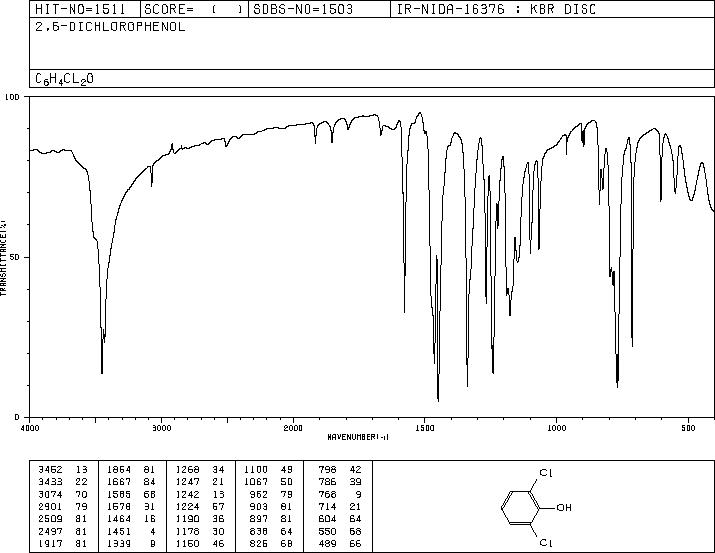Click the 798 peak table entry

(340, 469)
